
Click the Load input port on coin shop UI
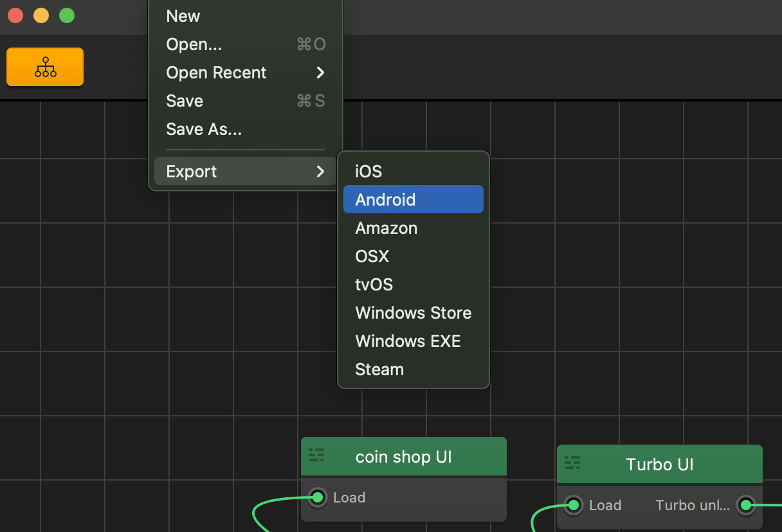click(317, 497)
